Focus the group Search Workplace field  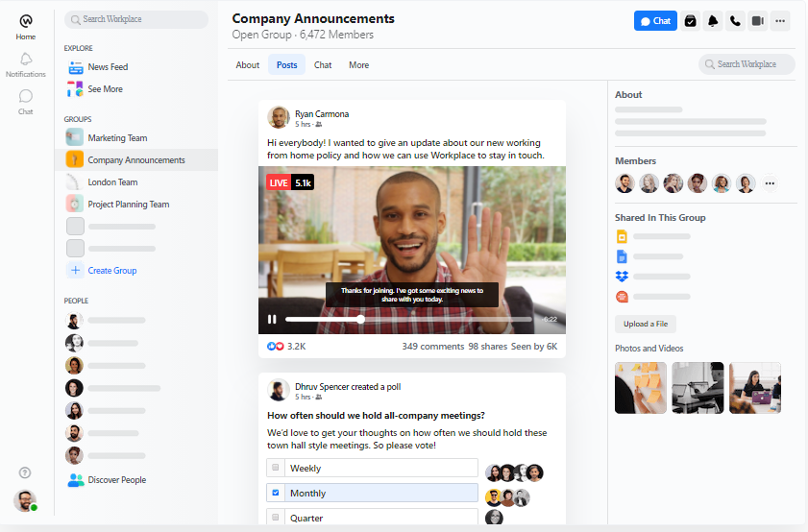point(747,64)
